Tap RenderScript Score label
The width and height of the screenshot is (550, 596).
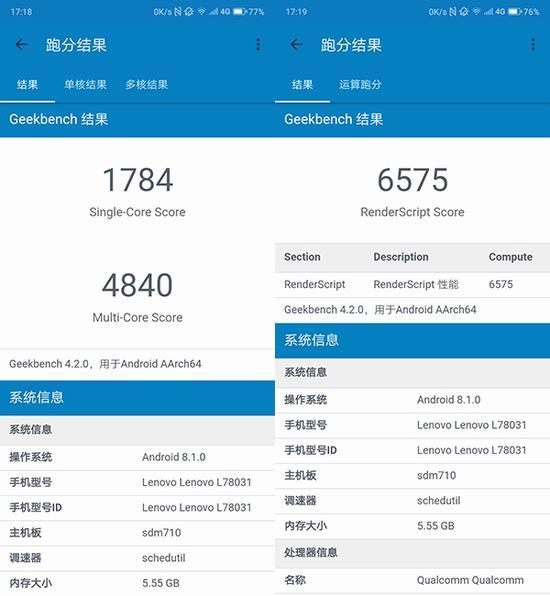point(412,212)
